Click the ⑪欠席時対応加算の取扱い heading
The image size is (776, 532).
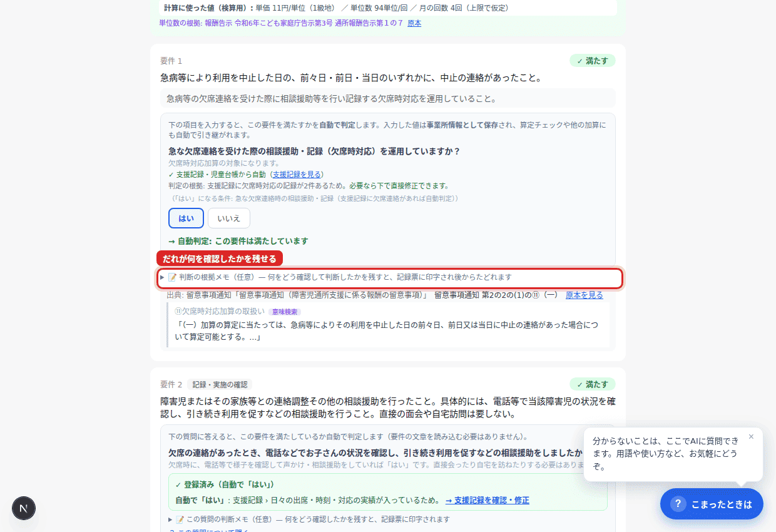[x=220, y=311]
